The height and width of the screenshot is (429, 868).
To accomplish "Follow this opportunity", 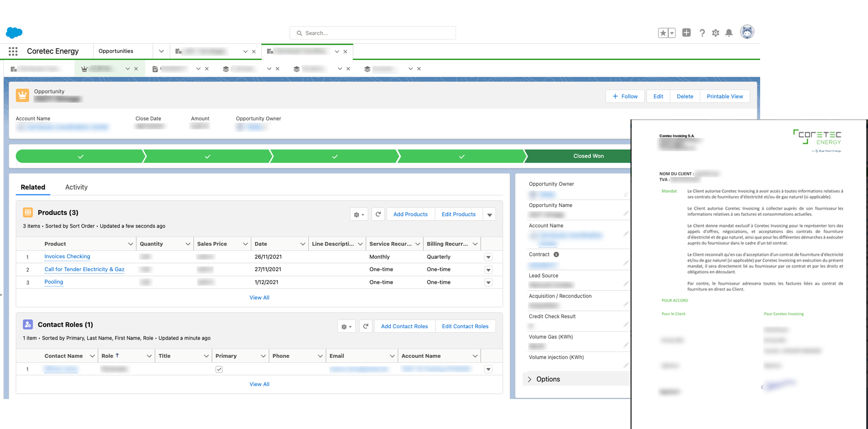I will coord(625,96).
